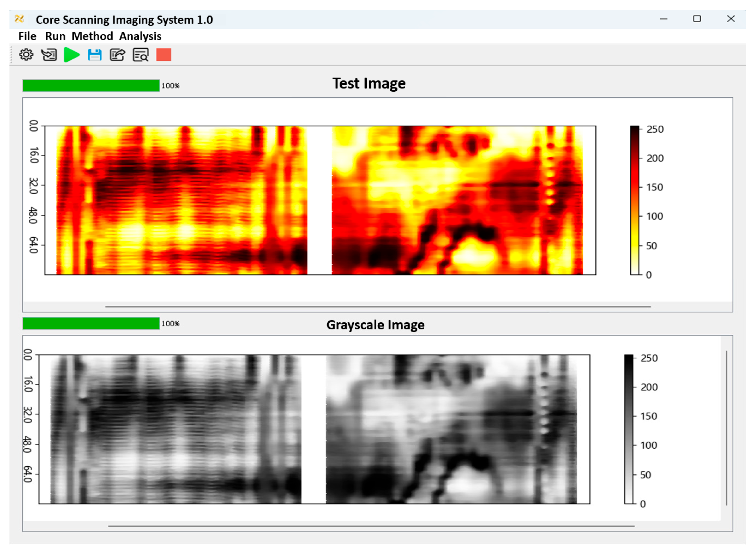Click the Grayscale panel vertical scrollbar
756x556 pixels.
(726, 428)
